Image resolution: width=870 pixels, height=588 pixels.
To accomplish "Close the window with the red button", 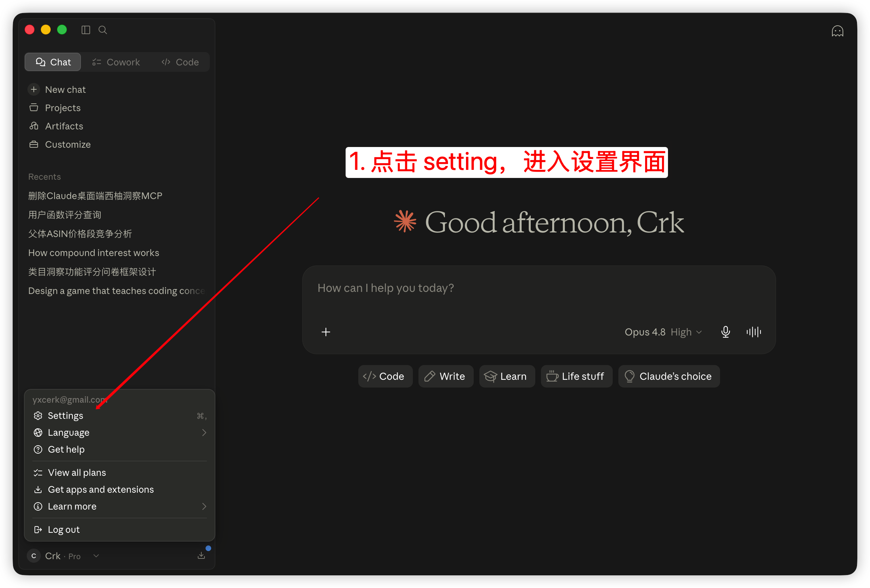I will 30,30.
